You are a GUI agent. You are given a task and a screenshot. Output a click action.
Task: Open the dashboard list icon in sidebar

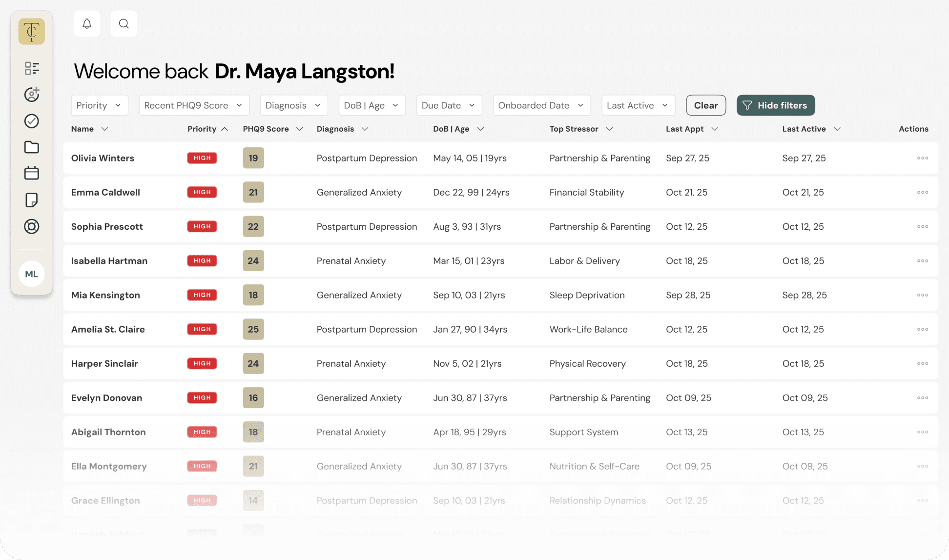[32, 68]
